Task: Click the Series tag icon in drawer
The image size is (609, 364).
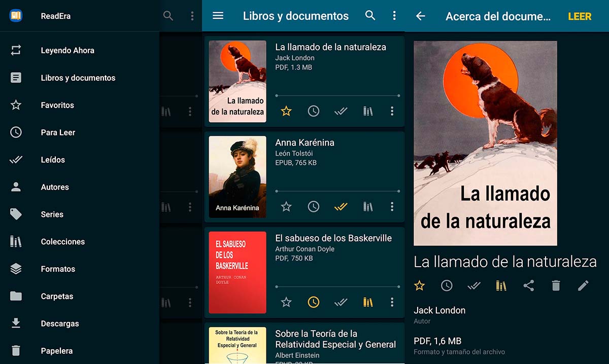Action: pos(16,214)
